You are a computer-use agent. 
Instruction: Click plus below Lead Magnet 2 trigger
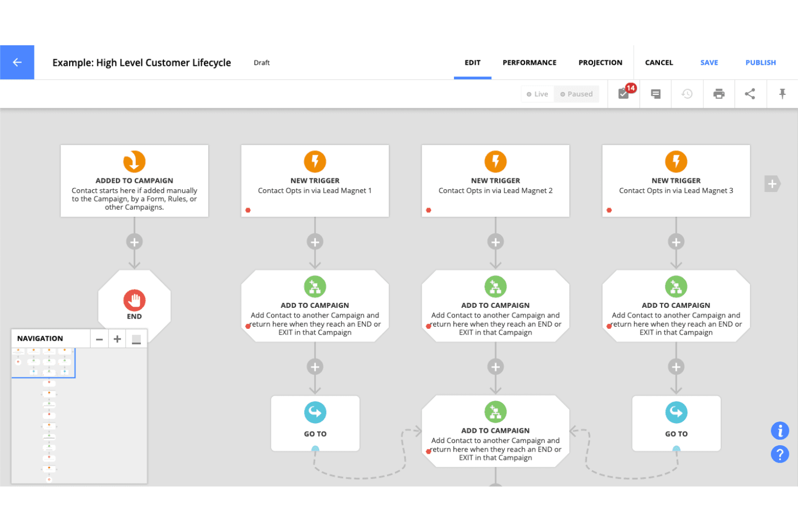click(496, 242)
